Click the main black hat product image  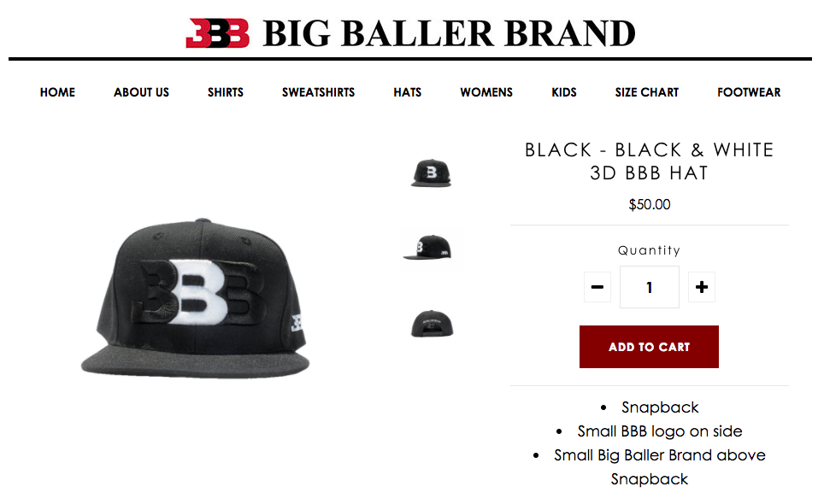click(x=196, y=297)
